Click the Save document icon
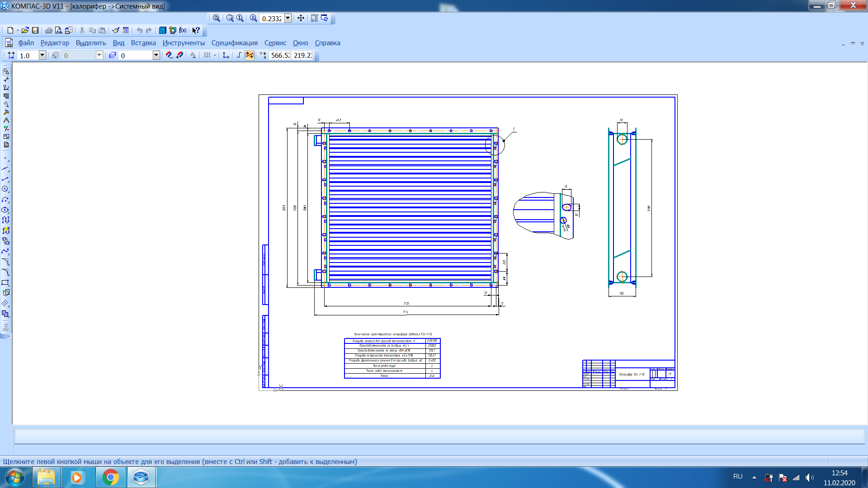 [x=35, y=30]
